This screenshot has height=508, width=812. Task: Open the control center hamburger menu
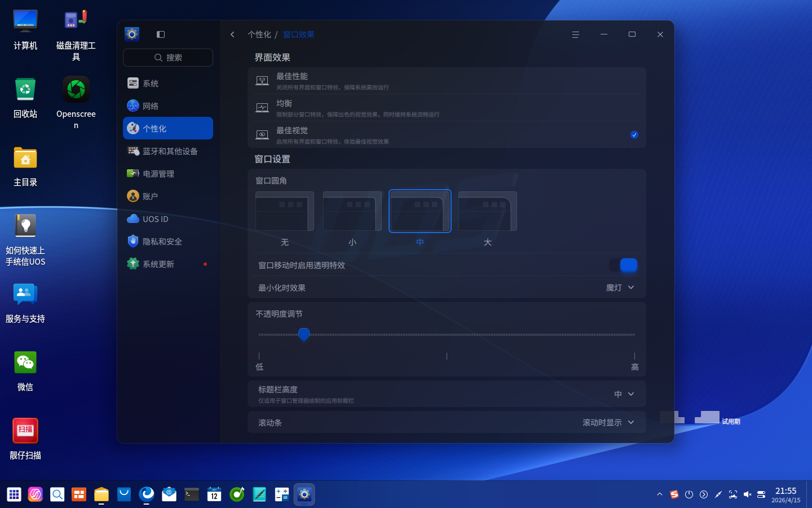(575, 34)
